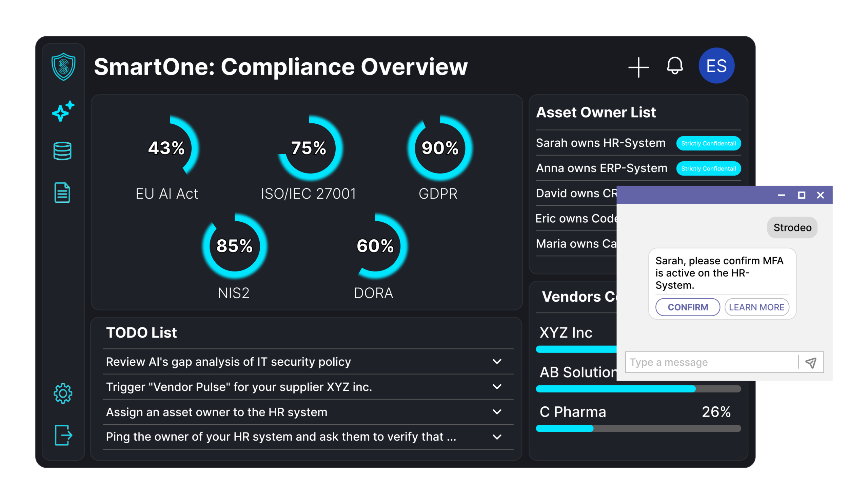868x504 pixels.
Task: Click the plus icon to add new
Action: [638, 67]
